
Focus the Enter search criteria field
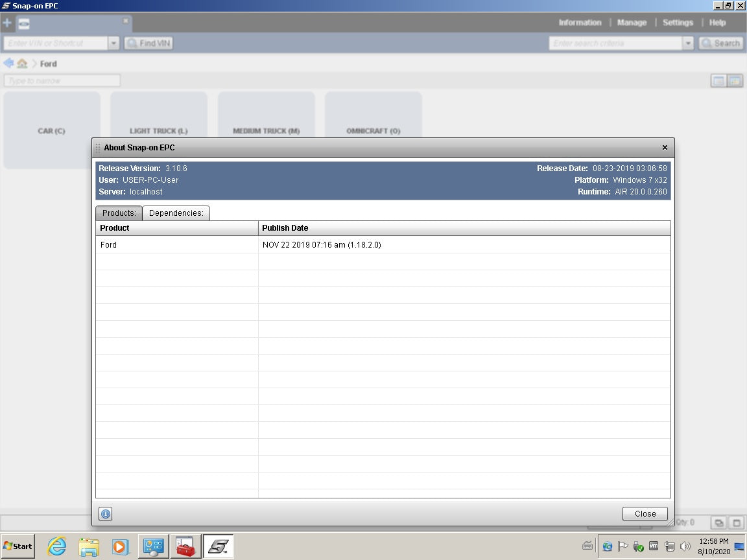(616, 43)
